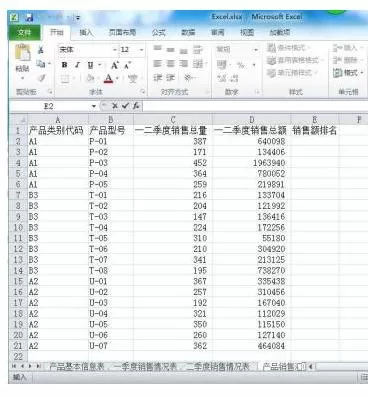Click the red font color A icon
The width and height of the screenshot is (368, 397).
tap(108, 79)
